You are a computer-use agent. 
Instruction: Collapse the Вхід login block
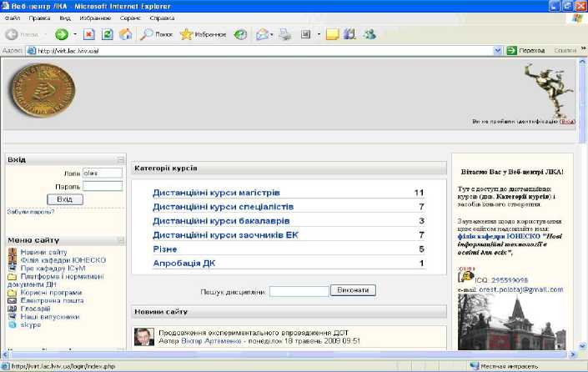[120, 159]
